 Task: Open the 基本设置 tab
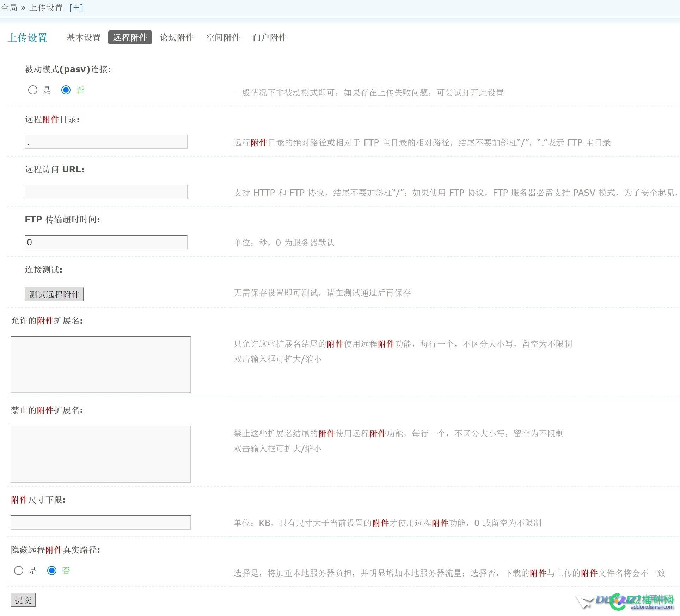pyautogui.click(x=84, y=37)
